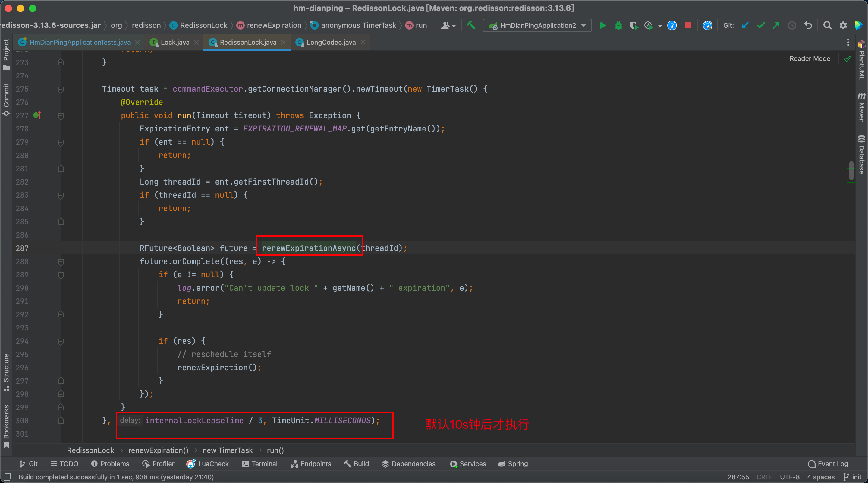
Task: Close the Lock.java tab
Action: click(x=197, y=42)
